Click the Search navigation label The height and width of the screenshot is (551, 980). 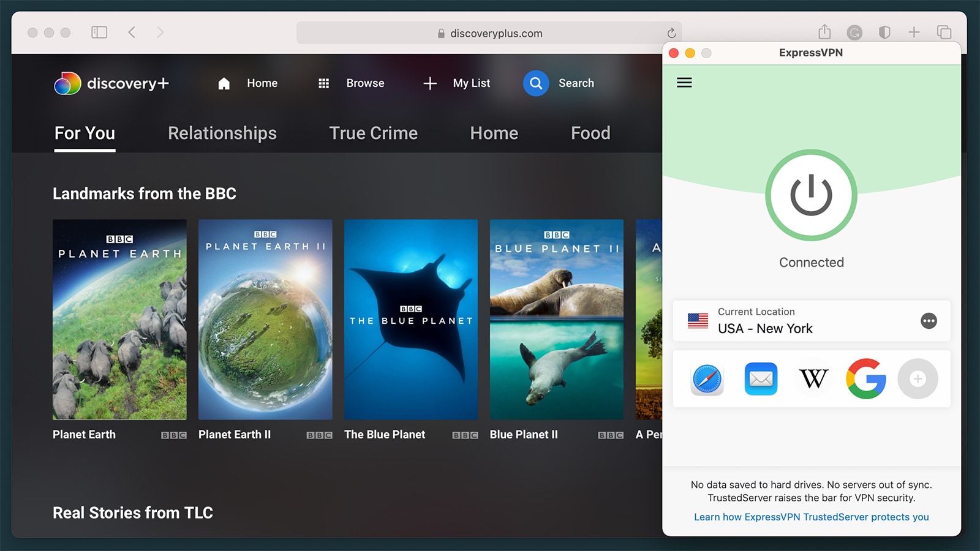pyautogui.click(x=576, y=83)
